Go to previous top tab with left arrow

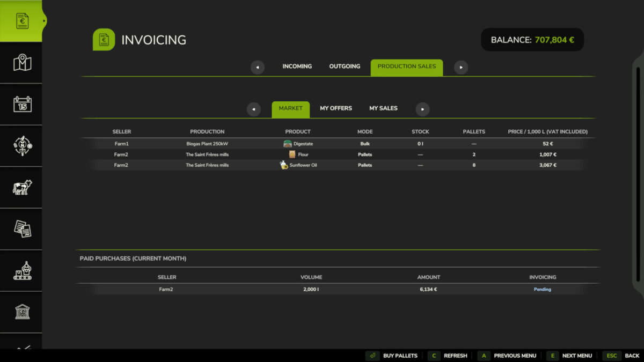coord(258,67)
